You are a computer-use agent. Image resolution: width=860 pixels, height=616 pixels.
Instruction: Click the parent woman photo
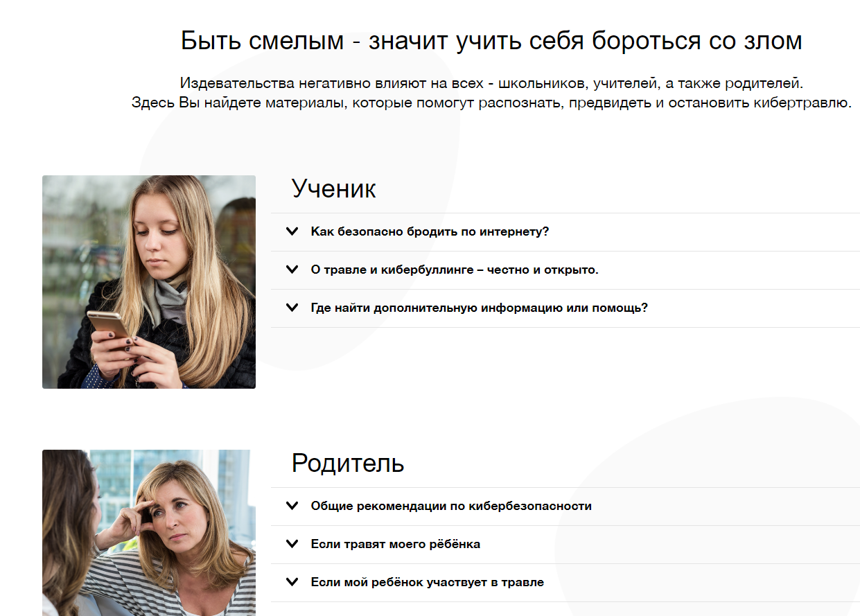[x=149, y=533]
